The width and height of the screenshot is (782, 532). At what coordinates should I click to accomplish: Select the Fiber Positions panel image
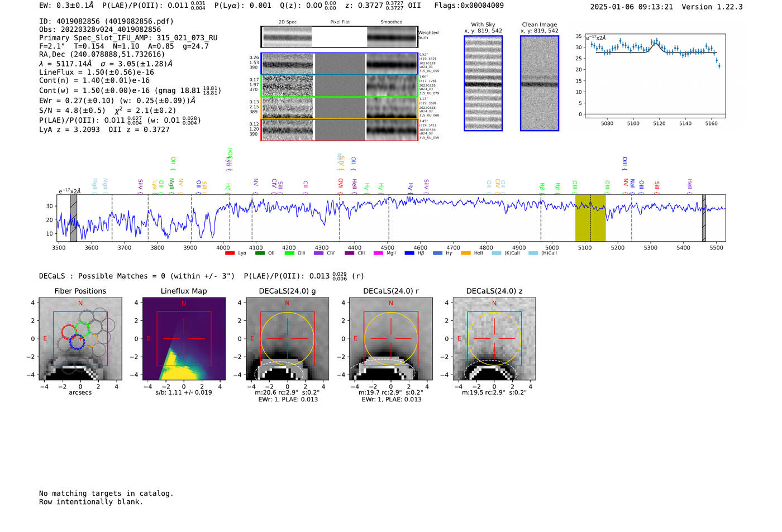pos(80,338)
